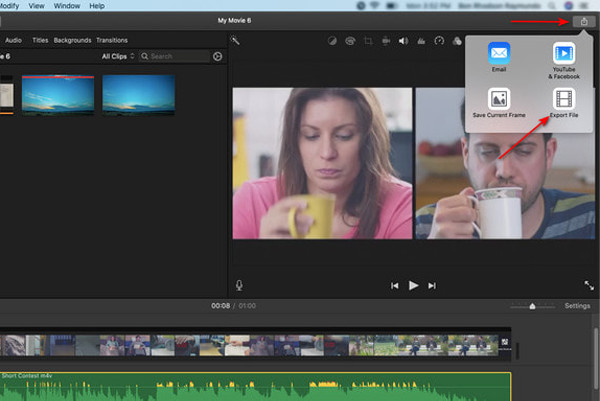Open the color balance tool
The width and height of the screenshot is (600, 401).
[332, 41]
